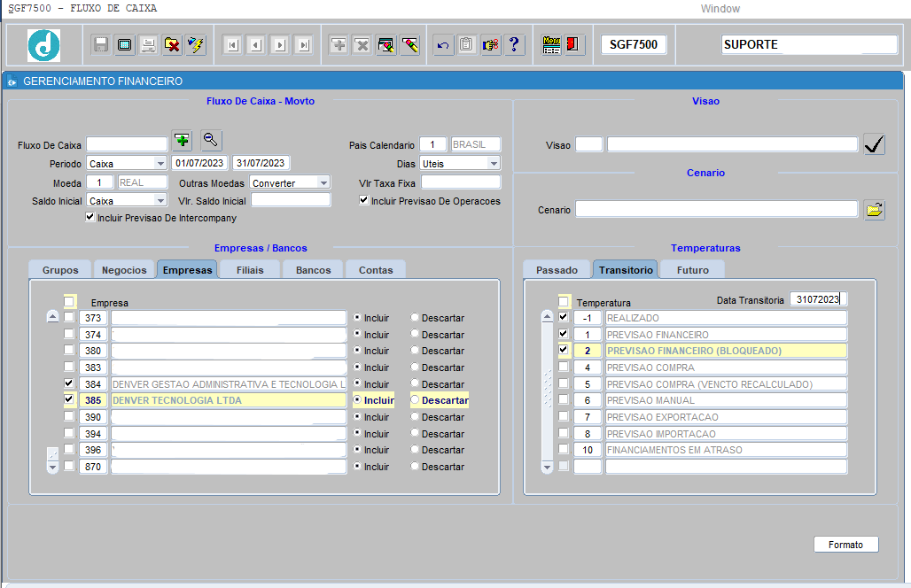Click the screen/monitor toolbar icon

pyautogui.click(x=124, y=44)
